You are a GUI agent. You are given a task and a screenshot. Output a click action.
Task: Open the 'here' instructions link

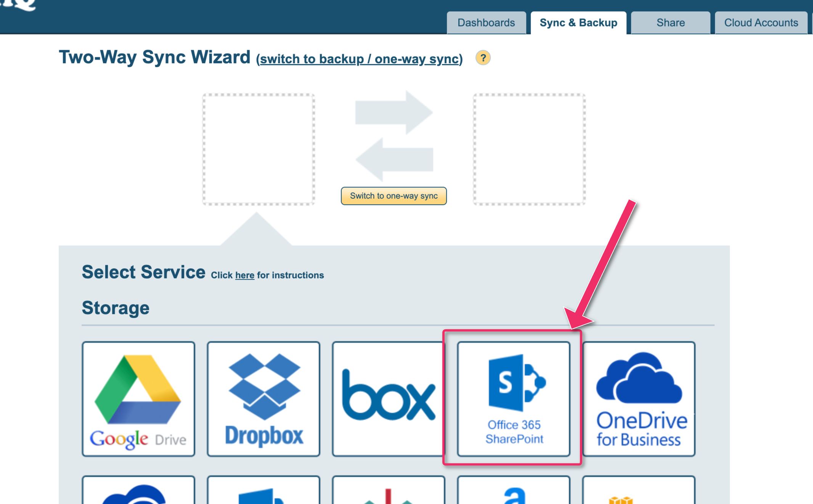coord(245,275)
